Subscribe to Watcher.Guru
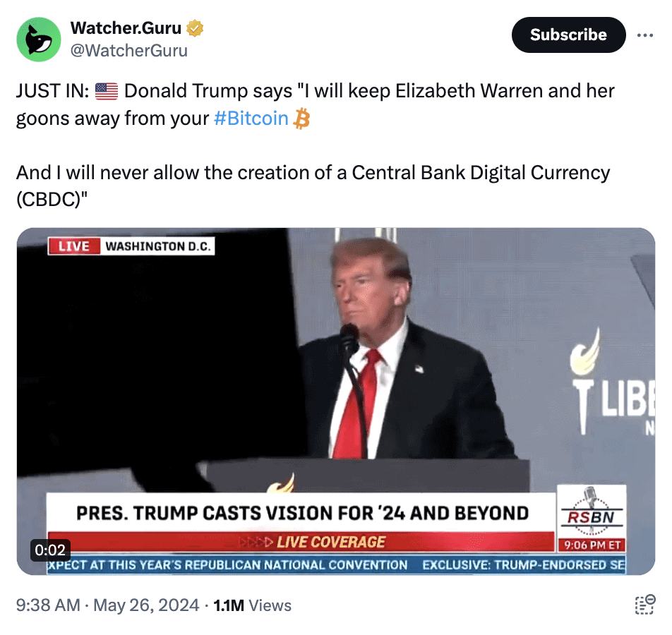 [568, 35]
